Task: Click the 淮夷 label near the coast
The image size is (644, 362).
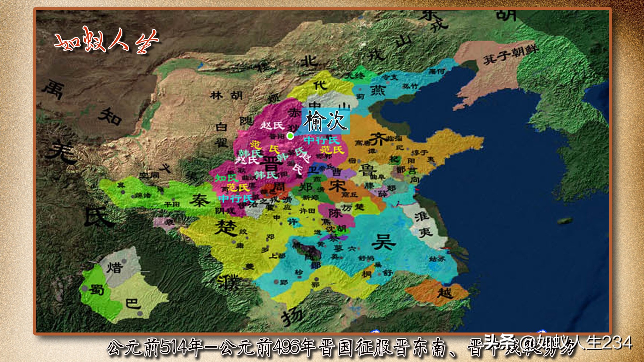Action: tap(423, 224)
